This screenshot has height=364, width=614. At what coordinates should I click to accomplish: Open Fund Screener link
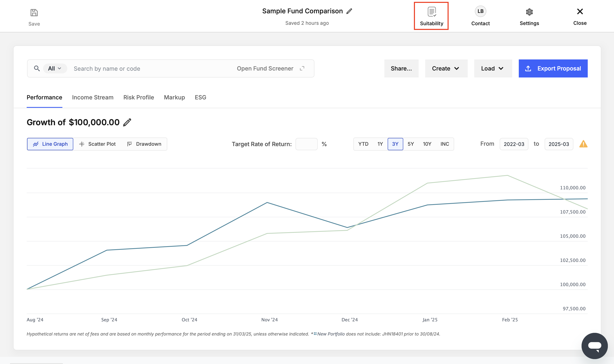click(x=270, y=68)
